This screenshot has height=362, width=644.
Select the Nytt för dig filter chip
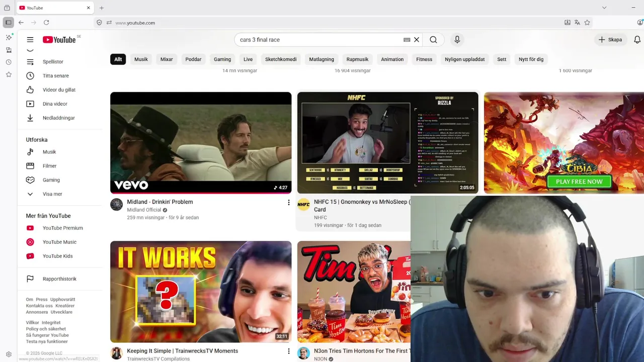pyautogui.click(x=531, y=59)
